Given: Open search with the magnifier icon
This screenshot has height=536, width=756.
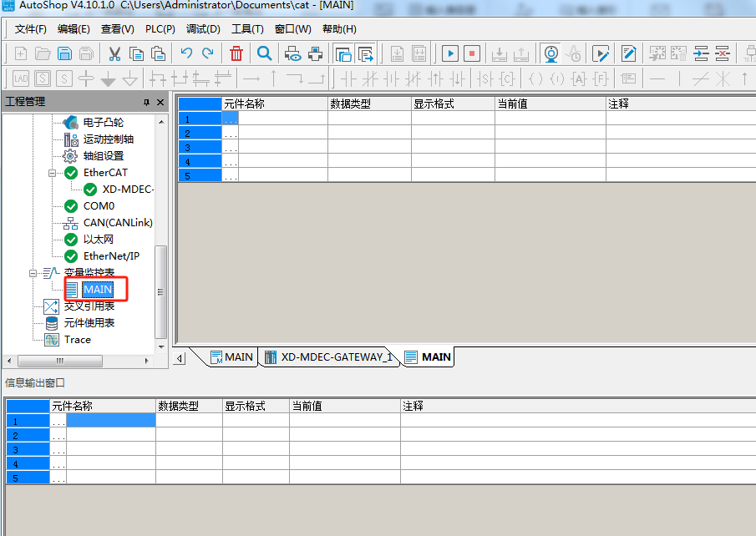Looking at the screenshot, I should pos(264,53).
